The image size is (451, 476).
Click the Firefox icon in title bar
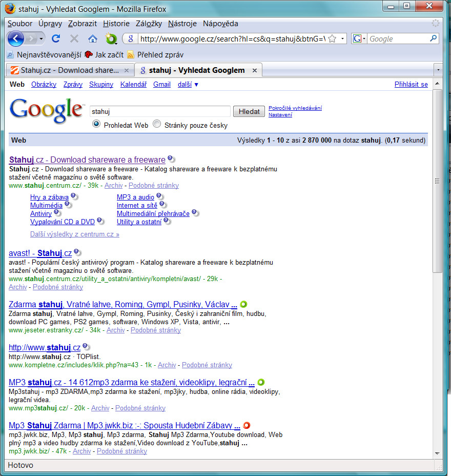pyautogui.click(x=10, y=9)
